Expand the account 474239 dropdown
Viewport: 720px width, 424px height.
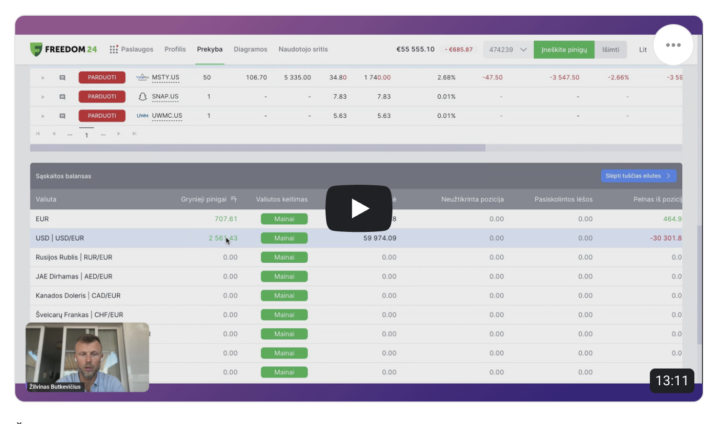[x=507, y=50]
